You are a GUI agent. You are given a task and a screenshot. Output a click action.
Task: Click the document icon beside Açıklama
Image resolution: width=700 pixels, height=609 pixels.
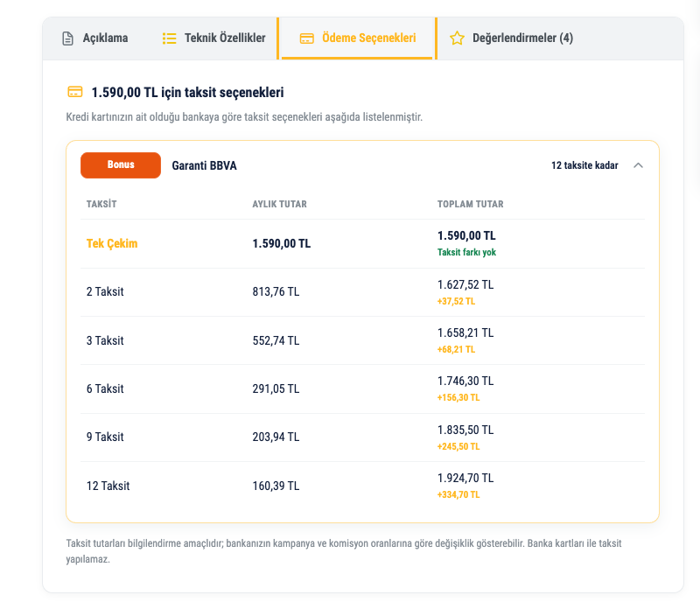click(67, 38)
